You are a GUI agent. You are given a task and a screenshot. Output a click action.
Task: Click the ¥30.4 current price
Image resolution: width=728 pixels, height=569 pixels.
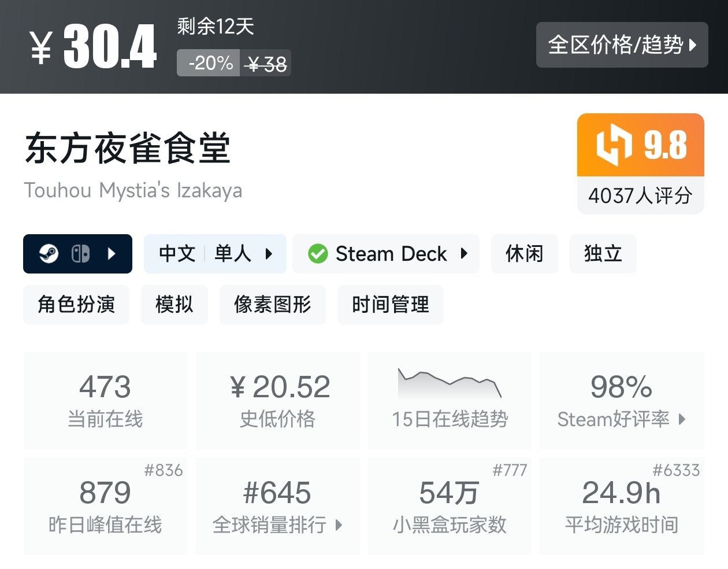point(93,47)
